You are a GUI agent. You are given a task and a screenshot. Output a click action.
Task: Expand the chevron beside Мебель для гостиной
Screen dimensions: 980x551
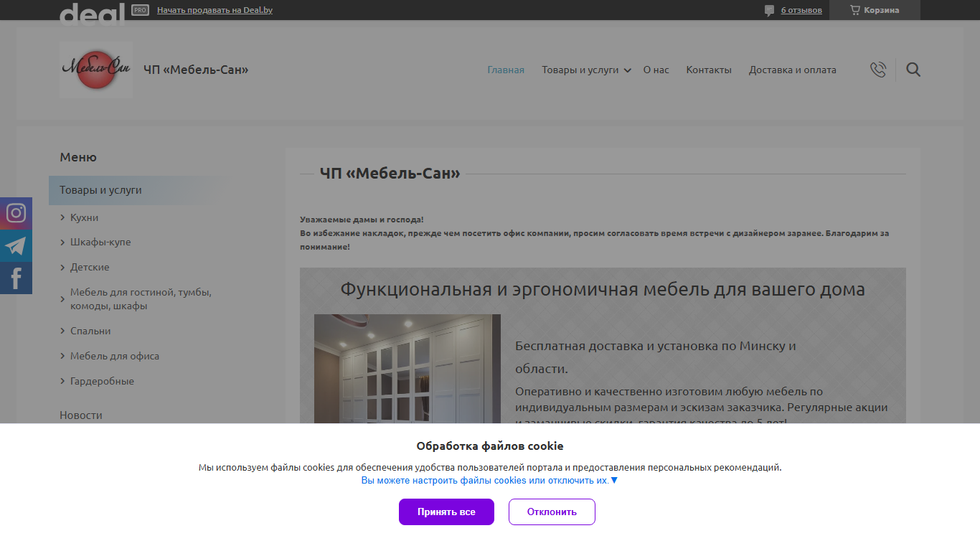coord(63,299)
